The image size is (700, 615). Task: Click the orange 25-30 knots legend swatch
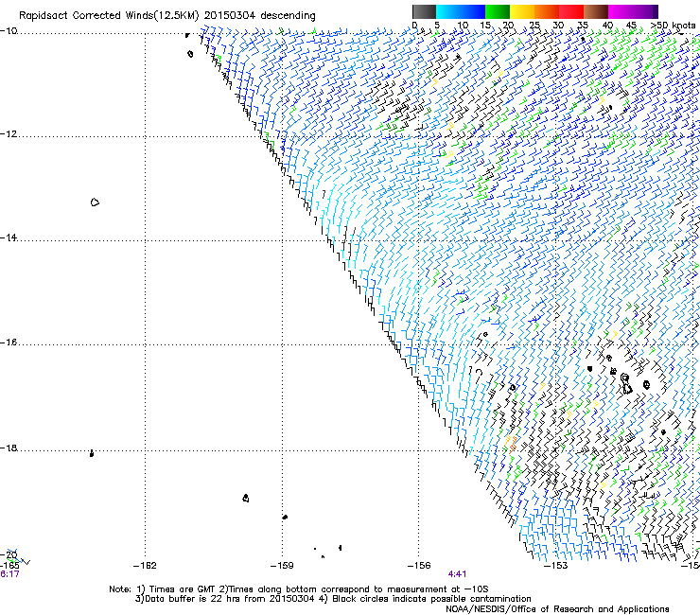point(547,11)
